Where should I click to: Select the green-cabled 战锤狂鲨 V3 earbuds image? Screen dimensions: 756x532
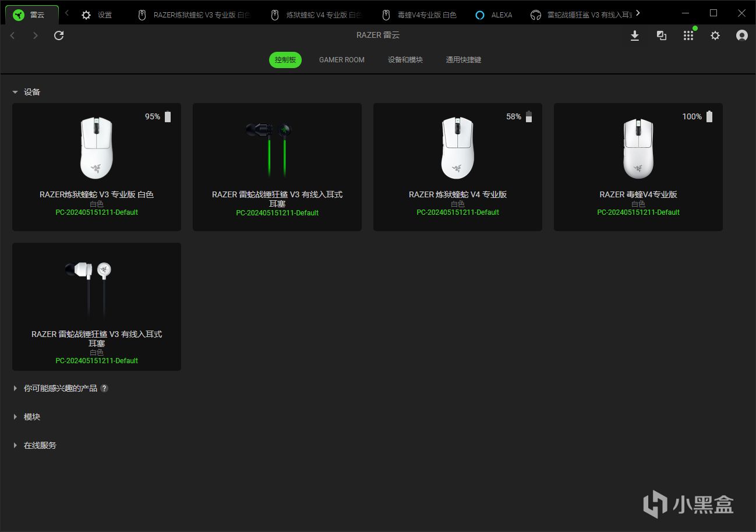(x=269, y=148)
